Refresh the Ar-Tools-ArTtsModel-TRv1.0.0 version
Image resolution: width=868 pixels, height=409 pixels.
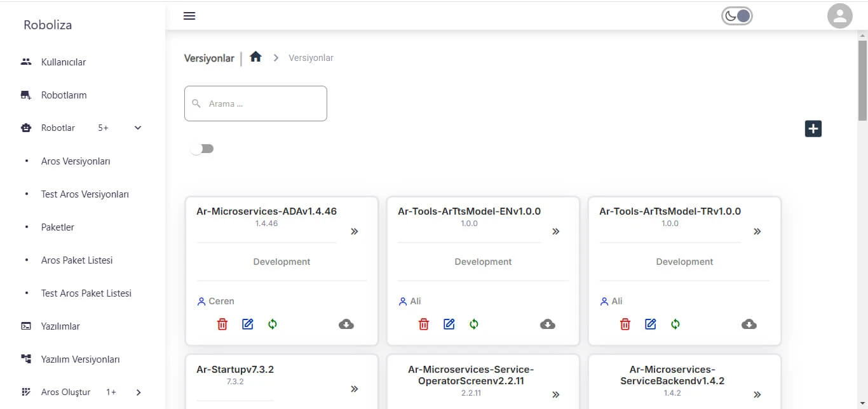(675, 325)
